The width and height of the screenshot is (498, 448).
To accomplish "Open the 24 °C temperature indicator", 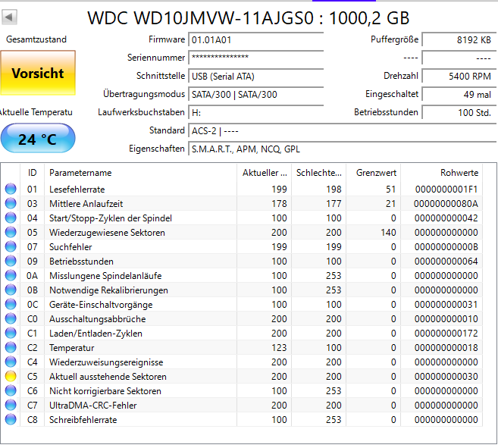I will (38, 138).
